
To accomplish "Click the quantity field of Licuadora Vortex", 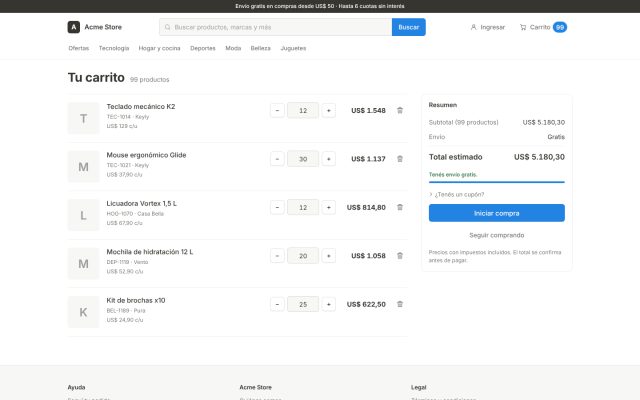I will point(303,207).
